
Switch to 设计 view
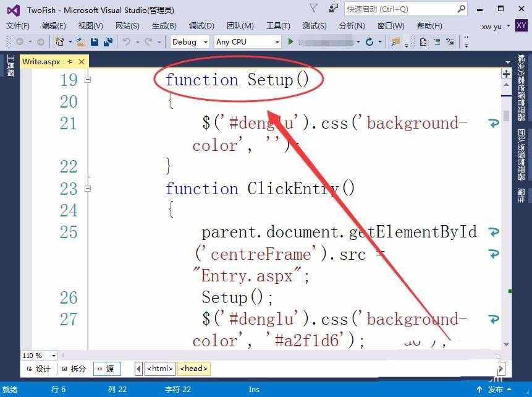click(x=39, y=368)
